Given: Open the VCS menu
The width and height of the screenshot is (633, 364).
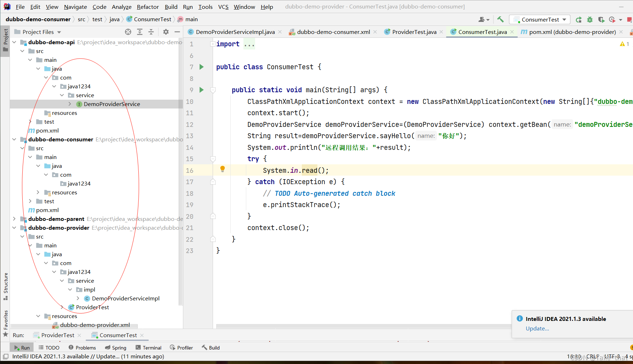Looking at the screenshot, I should point(223,7).
